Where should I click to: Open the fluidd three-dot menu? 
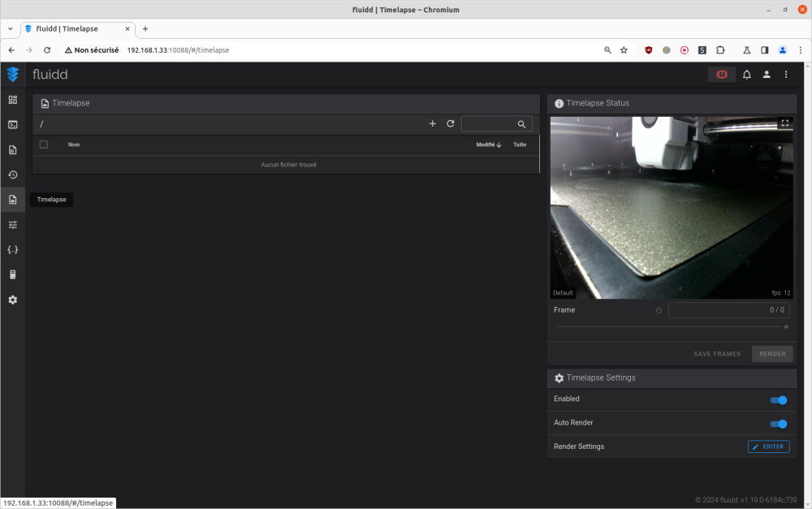pyautogui.click(x=786, y=75)
